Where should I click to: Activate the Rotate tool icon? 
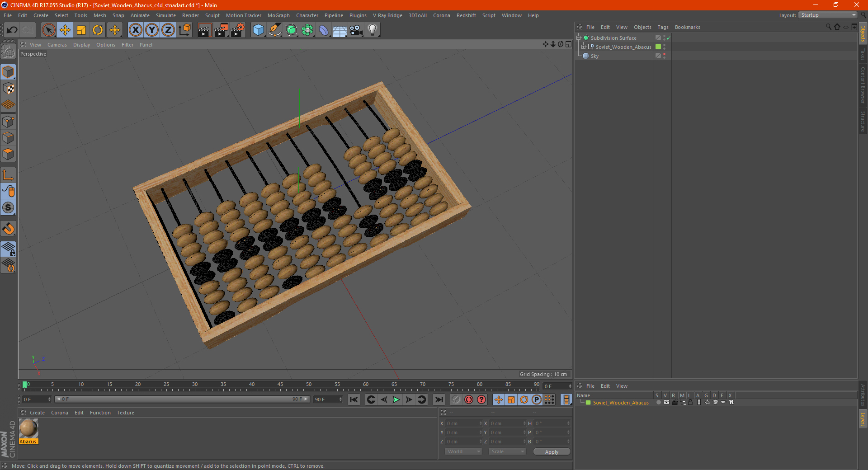(x=98, y=30)
